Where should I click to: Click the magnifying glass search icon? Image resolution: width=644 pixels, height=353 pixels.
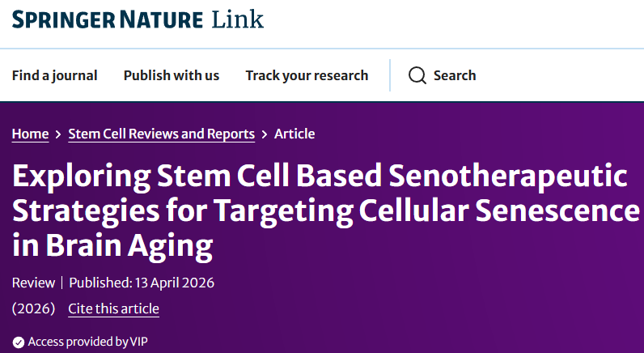pos(417,75)
